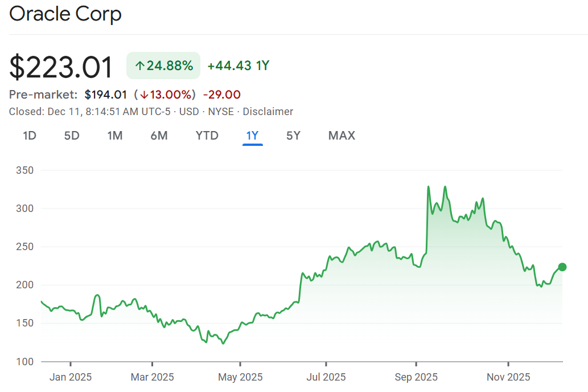Click the pre-market $194.01 price
The height and width of the screenshot is (392, 588).
tap(105, 95)
